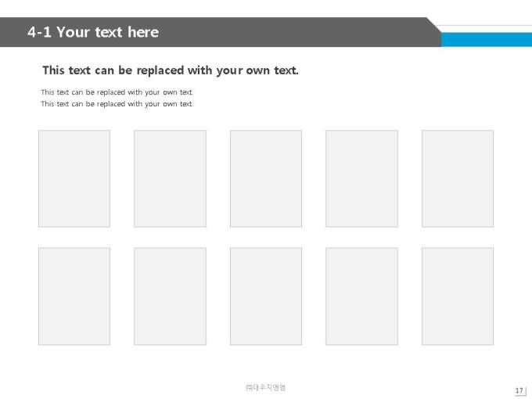The image size is (532, 399).
Task: Click the bold heading 'This text can be replaced'
Action: [171, 70]
